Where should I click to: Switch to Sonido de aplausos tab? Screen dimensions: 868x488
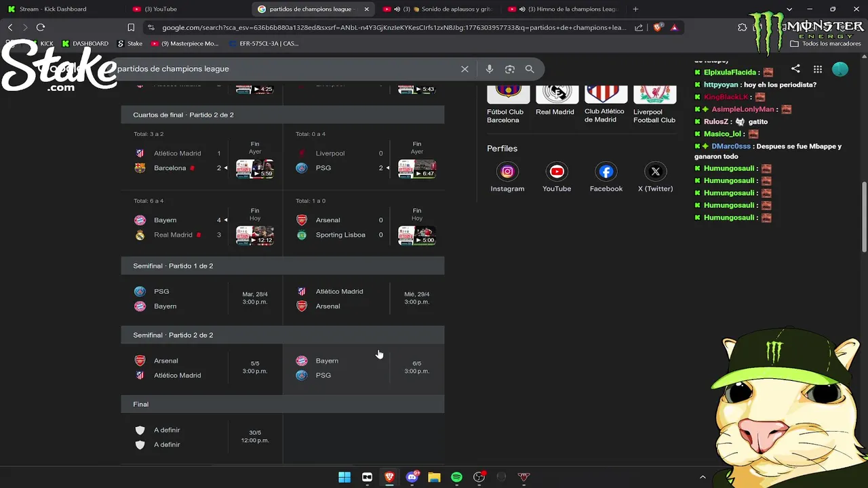pyautogui.click(x=437, y=9)
